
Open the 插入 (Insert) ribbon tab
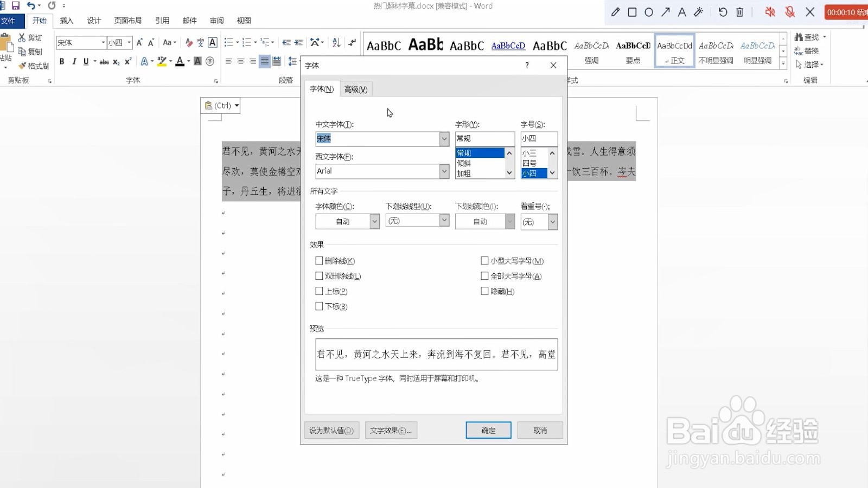[x=66, y=21]
